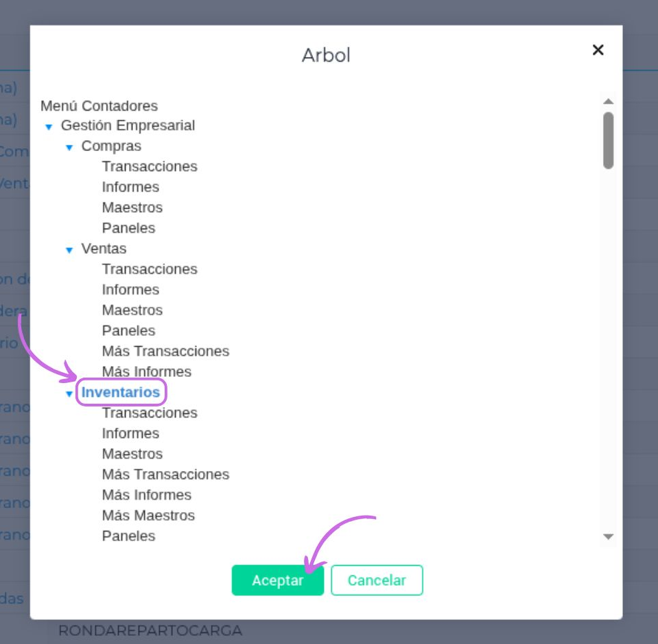Viewport: 658px width, 644px height.
Task: Select the Gestión Empresarial node
Action: [128, 125]
